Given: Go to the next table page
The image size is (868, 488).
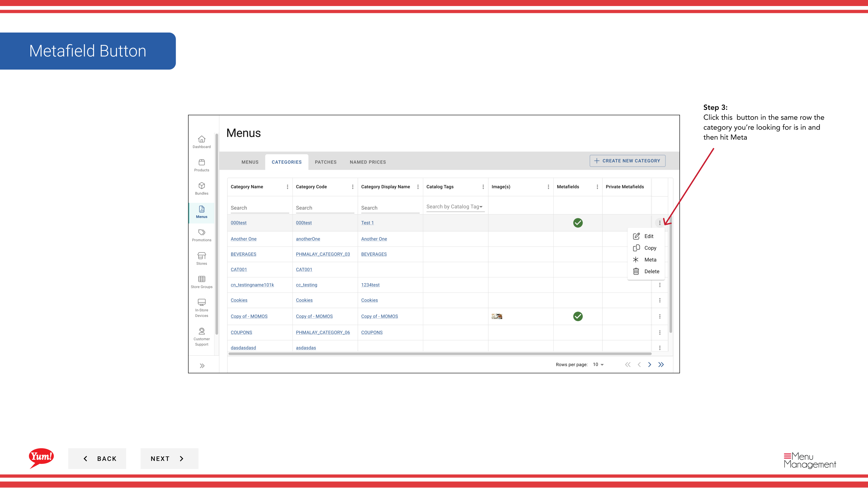Looking at the screenshot, I should 649,364.
